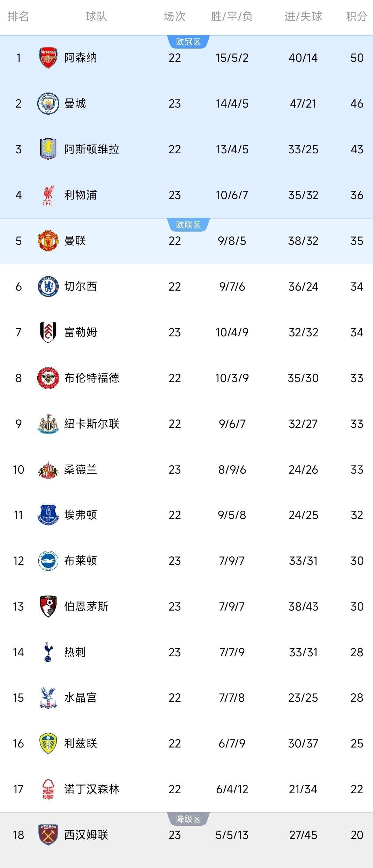Tap the Nottingham Forest tree crest
Viewport: 373px width, 868px height.
48,789
